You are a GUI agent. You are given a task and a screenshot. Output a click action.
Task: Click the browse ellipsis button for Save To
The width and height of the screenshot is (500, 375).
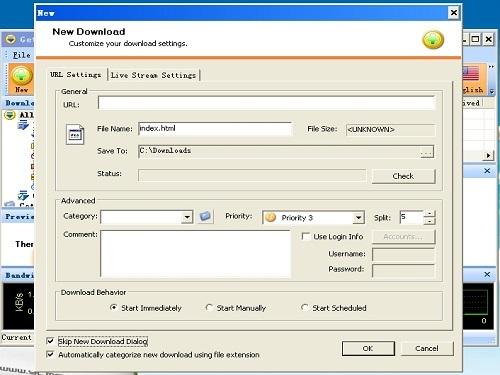coord(427,152)
